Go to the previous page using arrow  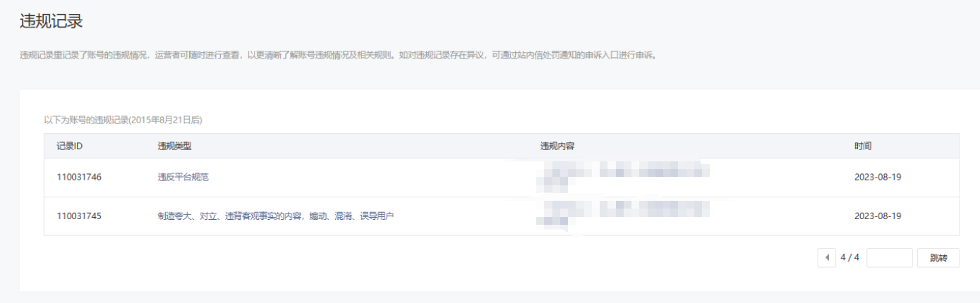pyautogui.click(x=826, y=258)
